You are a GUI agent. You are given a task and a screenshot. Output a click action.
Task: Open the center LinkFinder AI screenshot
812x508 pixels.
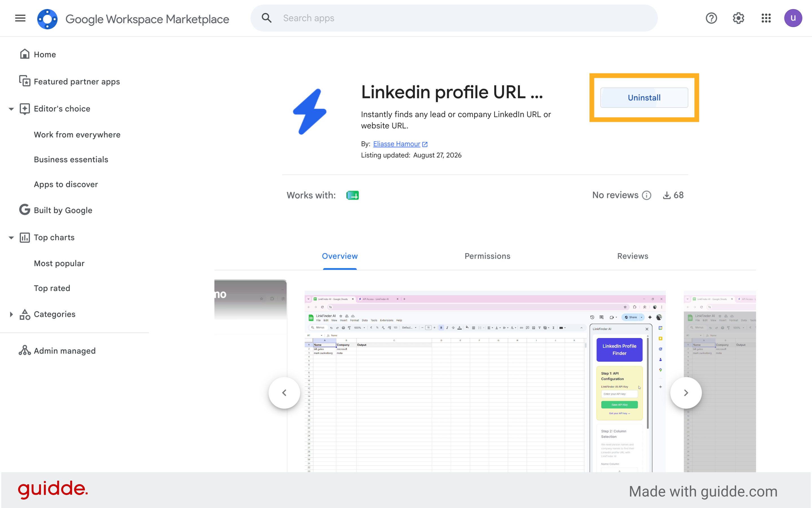coord(485,382)
